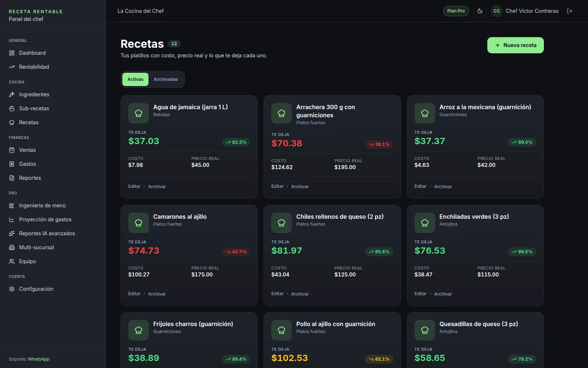
Task: Click the 89.0% margin badge
Action: pyautogui.click(x=522, y=142)
